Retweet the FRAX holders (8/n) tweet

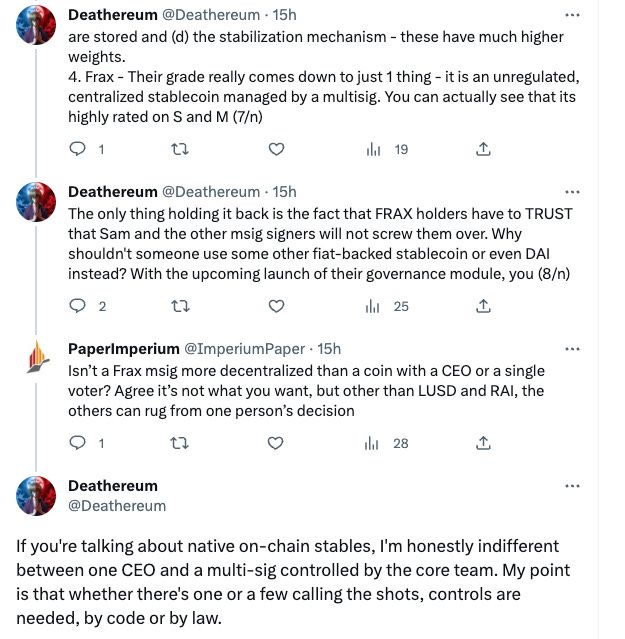(x=180, y=306)
